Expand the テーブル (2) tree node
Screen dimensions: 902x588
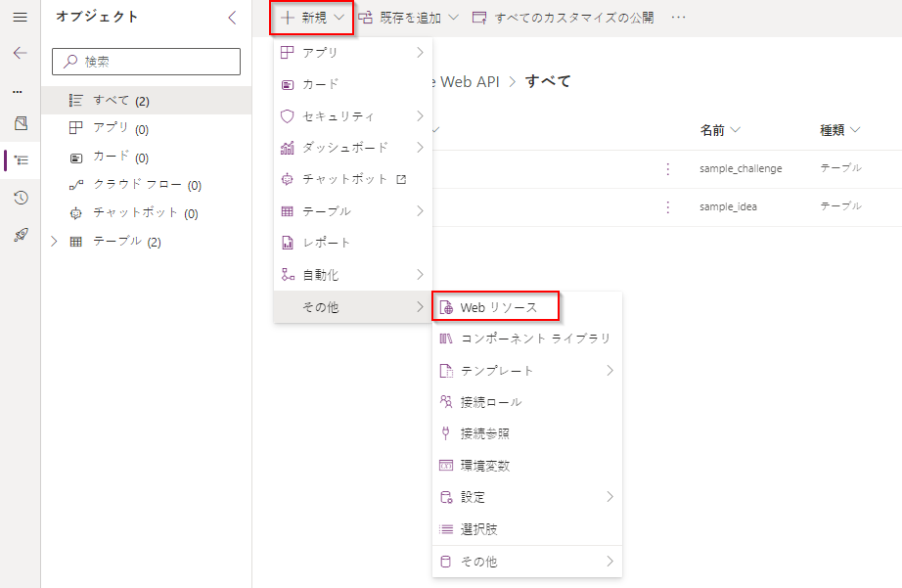54,242
